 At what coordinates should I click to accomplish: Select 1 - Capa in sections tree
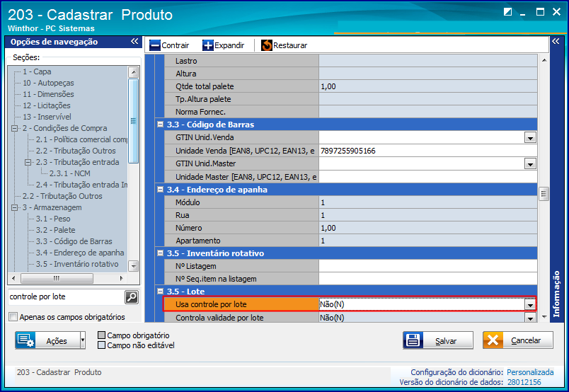coord(37,71)
